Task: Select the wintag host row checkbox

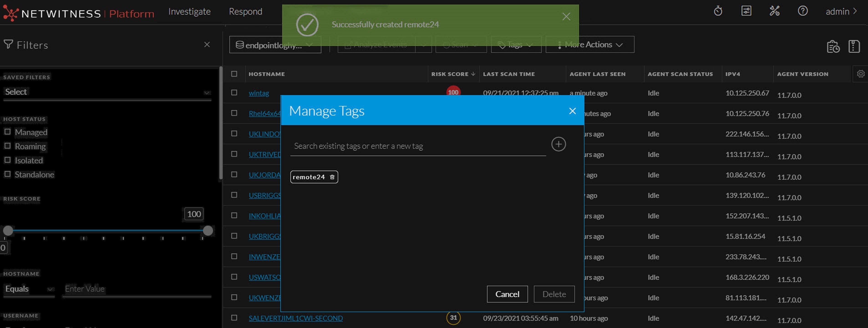Action: coord(234,93)
